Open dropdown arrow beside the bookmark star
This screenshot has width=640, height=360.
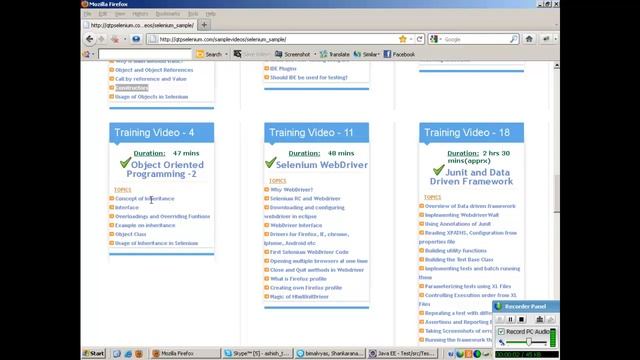411,39
